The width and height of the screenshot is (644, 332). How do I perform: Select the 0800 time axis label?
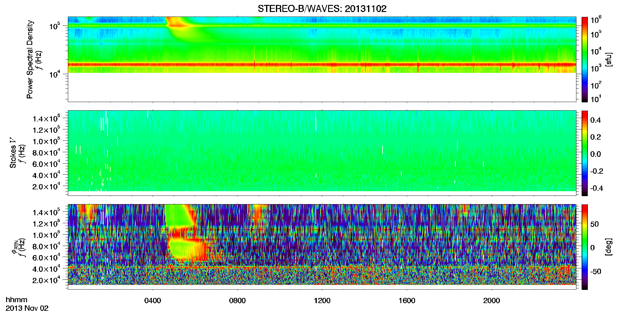click(x=238, y=301)
